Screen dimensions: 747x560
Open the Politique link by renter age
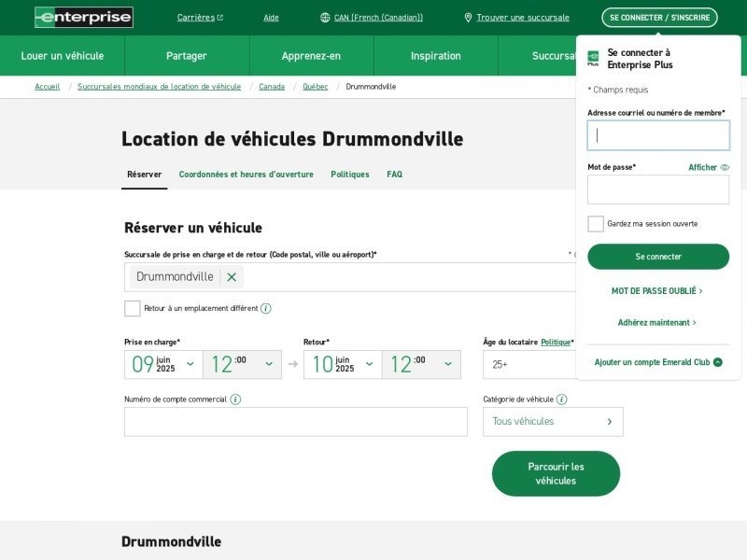tap(556, 343)
